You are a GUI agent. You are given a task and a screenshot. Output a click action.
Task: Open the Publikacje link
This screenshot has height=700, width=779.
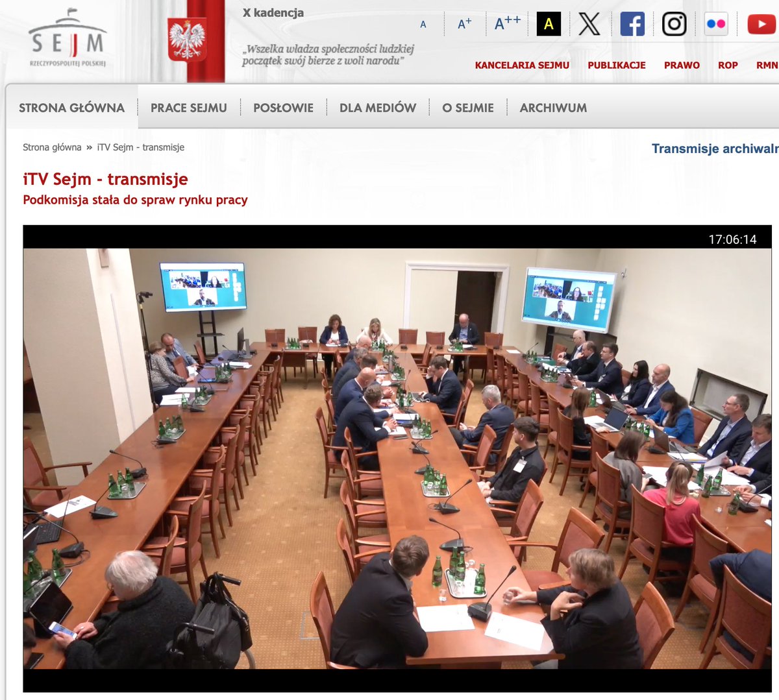click(617, 65)
